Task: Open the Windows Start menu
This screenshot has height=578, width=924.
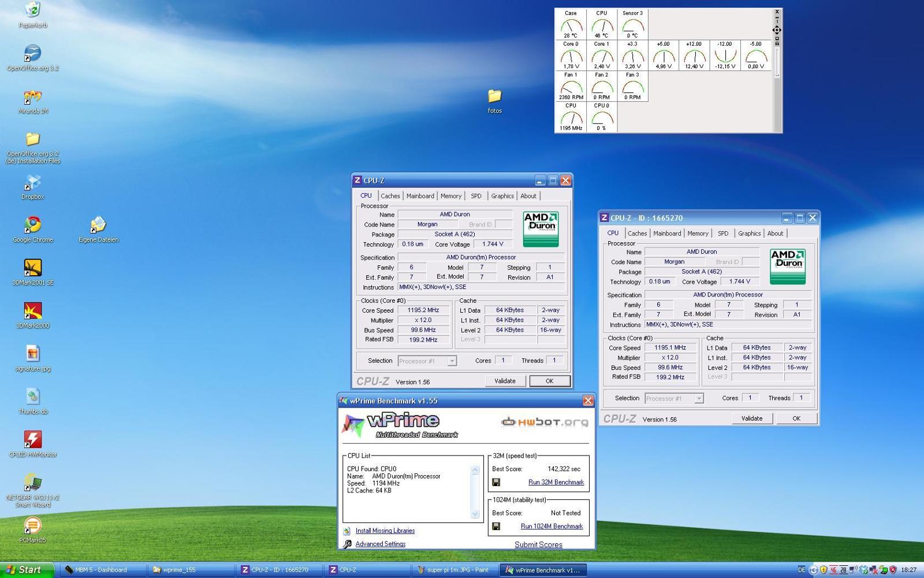Action: point(28,569)
